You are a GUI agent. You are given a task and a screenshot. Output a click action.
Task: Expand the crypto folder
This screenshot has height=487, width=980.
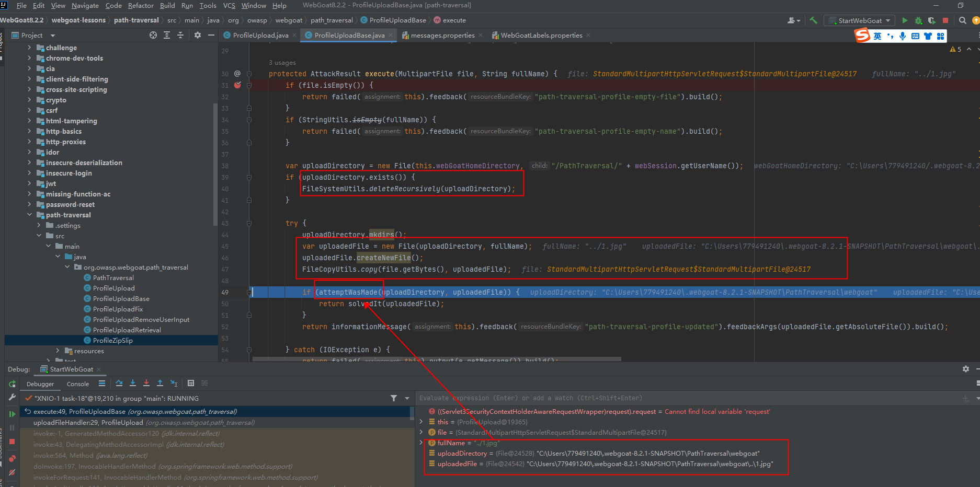click(x=29, y=100)
